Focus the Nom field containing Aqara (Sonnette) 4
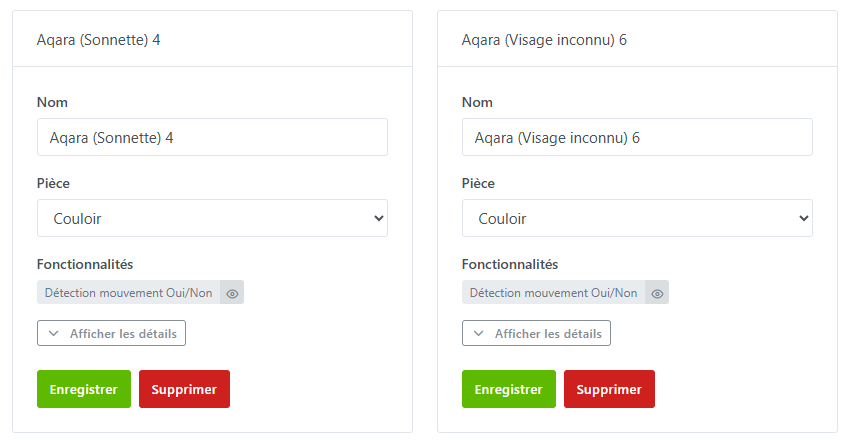Viewport: 845px width, 441px height. point(212,137)
